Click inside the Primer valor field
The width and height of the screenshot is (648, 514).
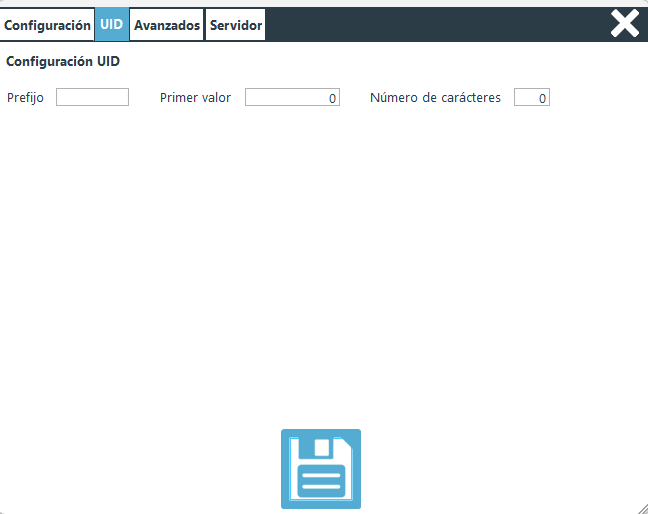tap(285, 98)
